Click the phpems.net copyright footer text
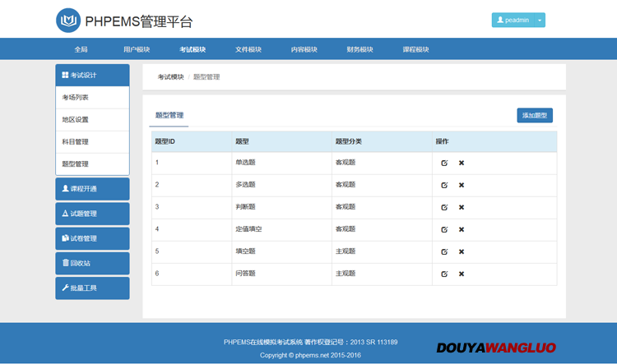The image size is (617, 364). click(310, 355)
